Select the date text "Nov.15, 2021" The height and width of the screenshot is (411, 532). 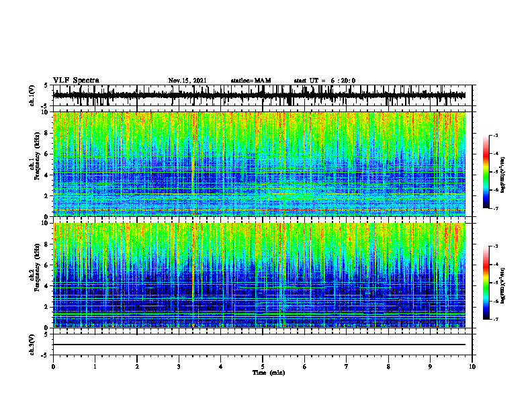(187, 81)
